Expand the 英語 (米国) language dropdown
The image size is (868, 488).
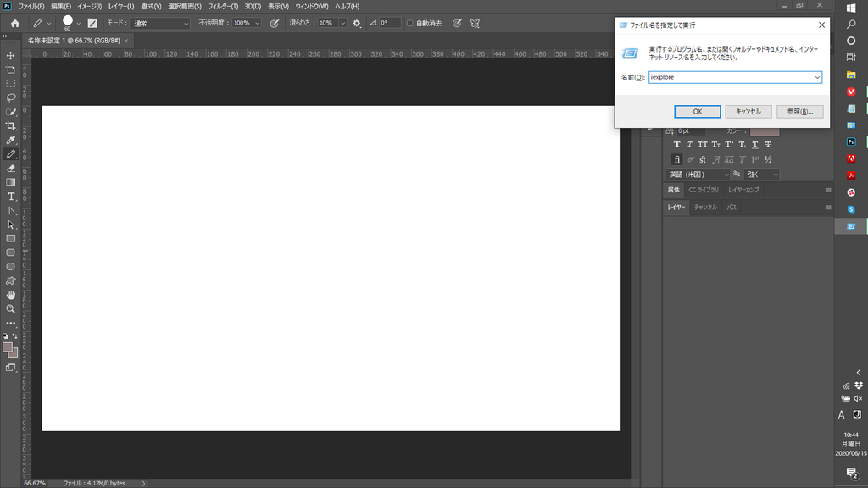pos(698,175)
